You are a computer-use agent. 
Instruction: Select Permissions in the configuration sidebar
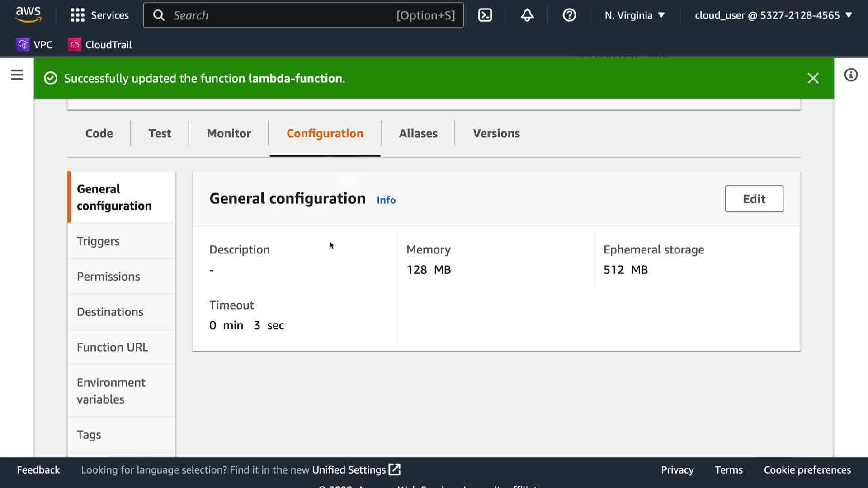[x=108, y=277]
